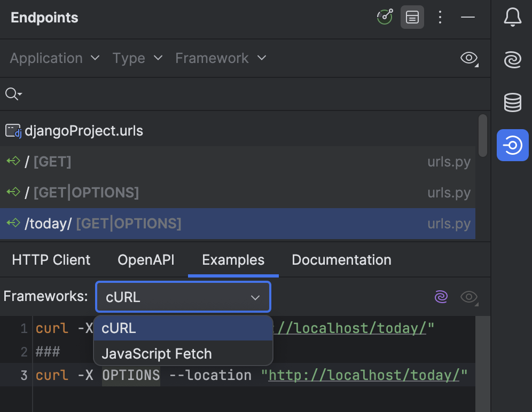The width and height of the screenshot is (532, 412).
Task: Switch to the Documentation tab
Action: (341, 260)
